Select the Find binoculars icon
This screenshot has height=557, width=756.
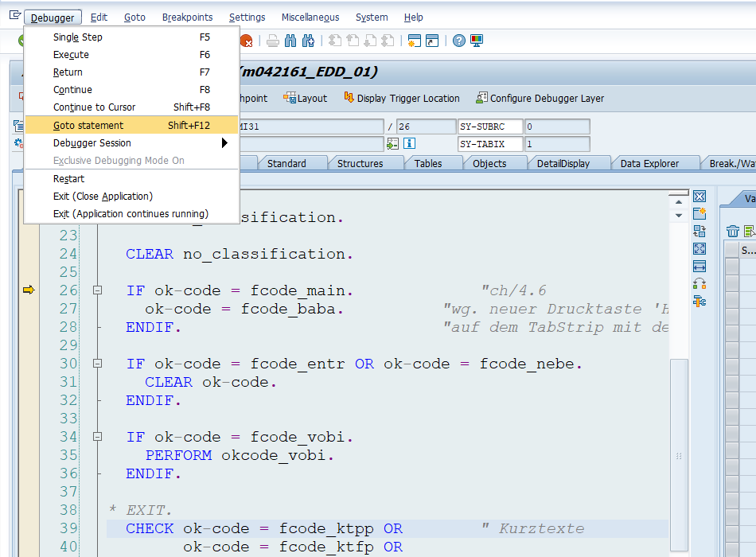[290, 42]
